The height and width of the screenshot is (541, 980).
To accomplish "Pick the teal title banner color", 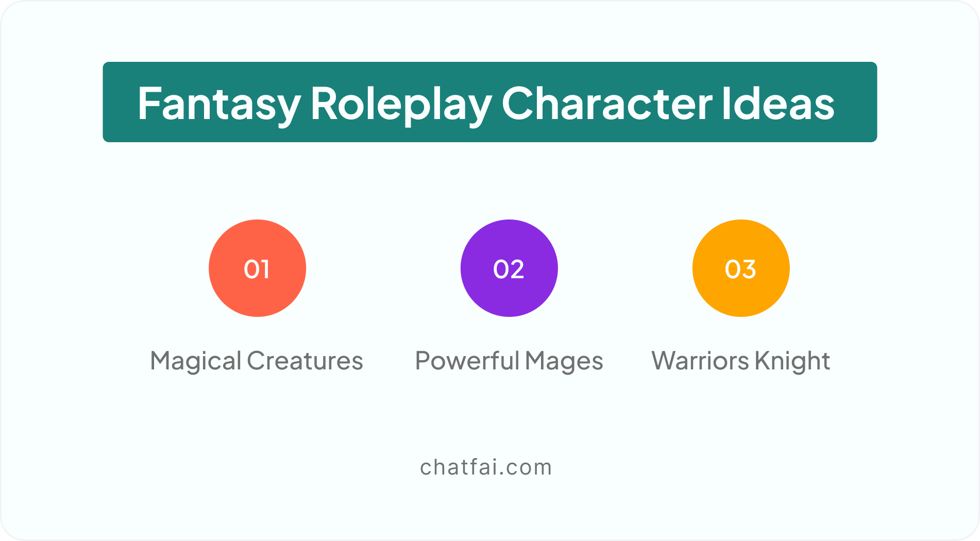I will coord(490,102).
